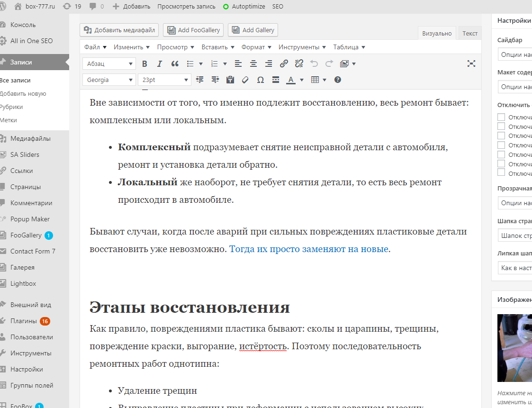Align text to the right
Viewport: 532px width, 408px height.
click(x=269, y=63)
